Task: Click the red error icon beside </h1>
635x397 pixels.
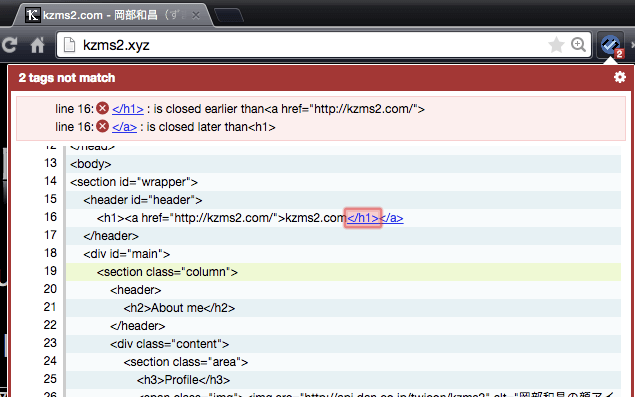Action: tap(103, 108)
